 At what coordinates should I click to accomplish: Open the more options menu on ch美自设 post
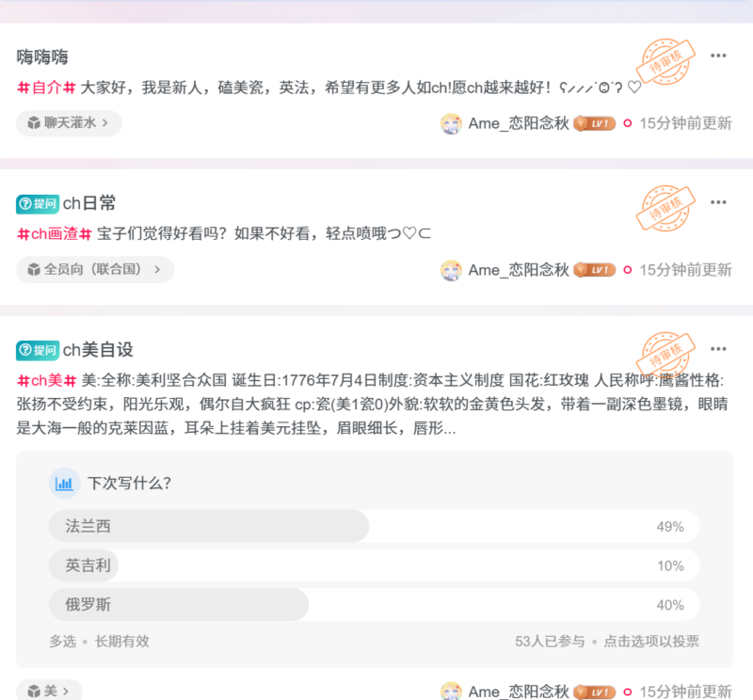(x=718, y=349)
